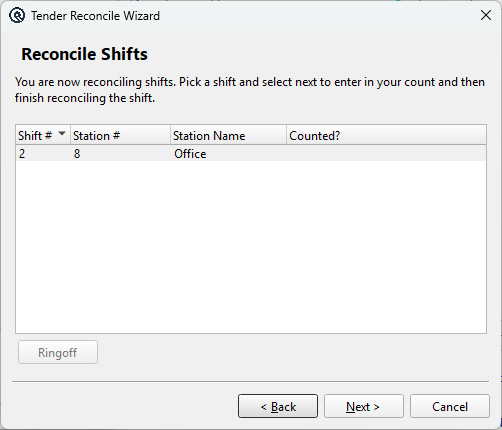
Task: Sort by the Station Name column header
Action: pos(228,135)
